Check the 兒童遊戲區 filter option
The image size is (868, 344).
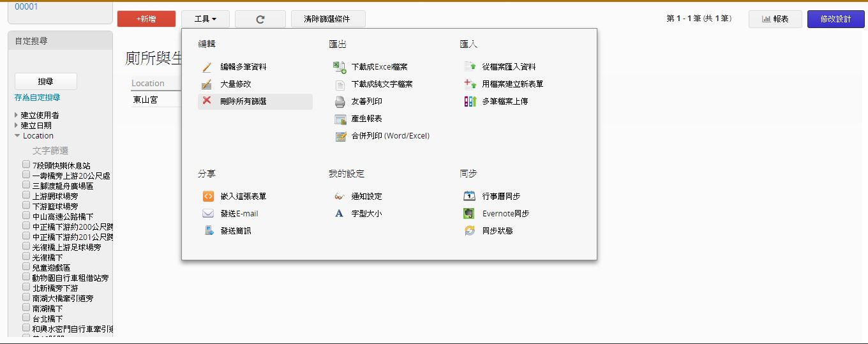pos(26,267)
